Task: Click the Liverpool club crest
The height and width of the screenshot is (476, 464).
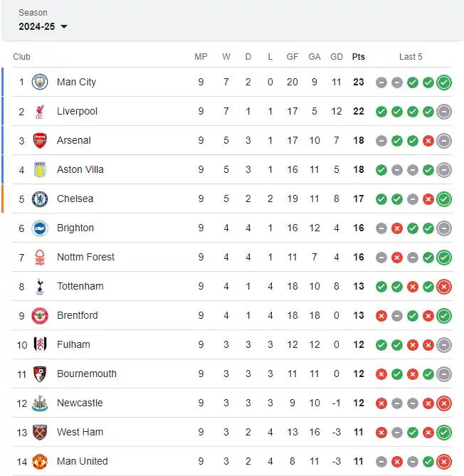Action: (x=40, y=112)
